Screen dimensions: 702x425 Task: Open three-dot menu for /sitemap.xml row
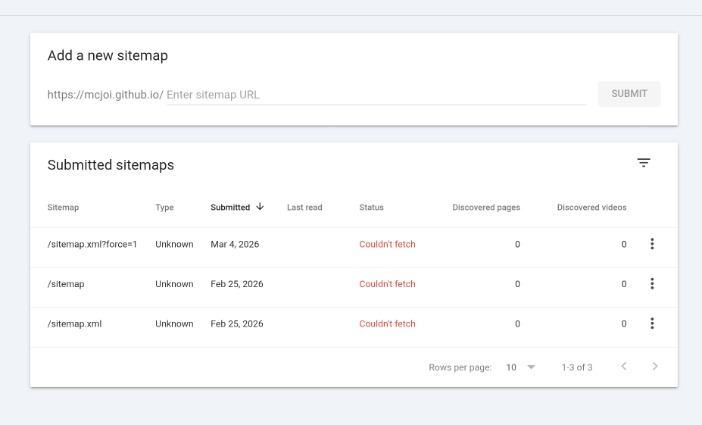(652, 324)
